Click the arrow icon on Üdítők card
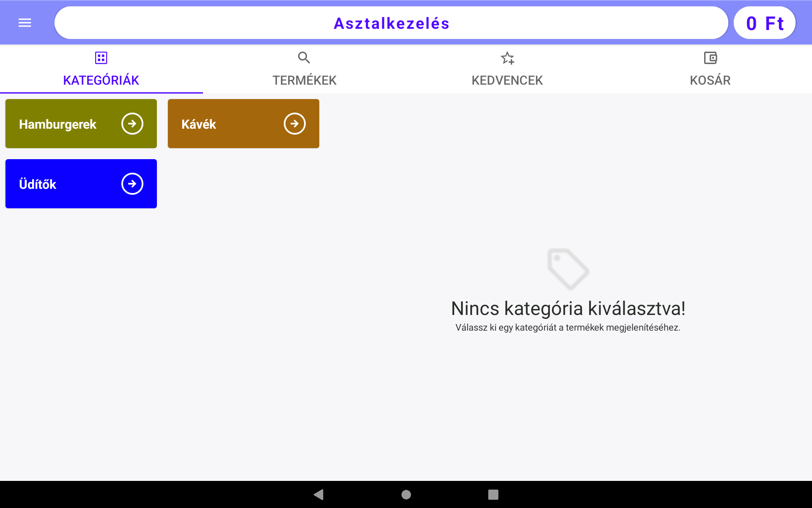The height and width of the screenshot is (508, 812). point(132,183)
